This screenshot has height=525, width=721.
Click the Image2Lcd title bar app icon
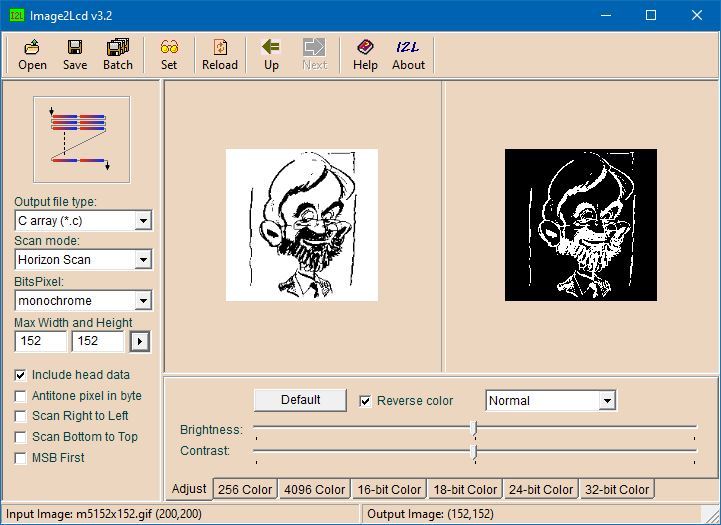point(16,16)
